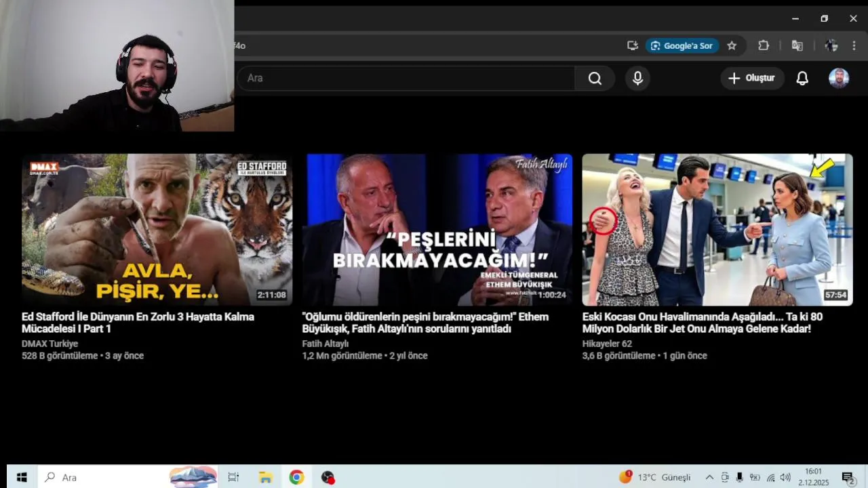Open Task View on the taskbar

pyautogui.click(x=233, y=477)
